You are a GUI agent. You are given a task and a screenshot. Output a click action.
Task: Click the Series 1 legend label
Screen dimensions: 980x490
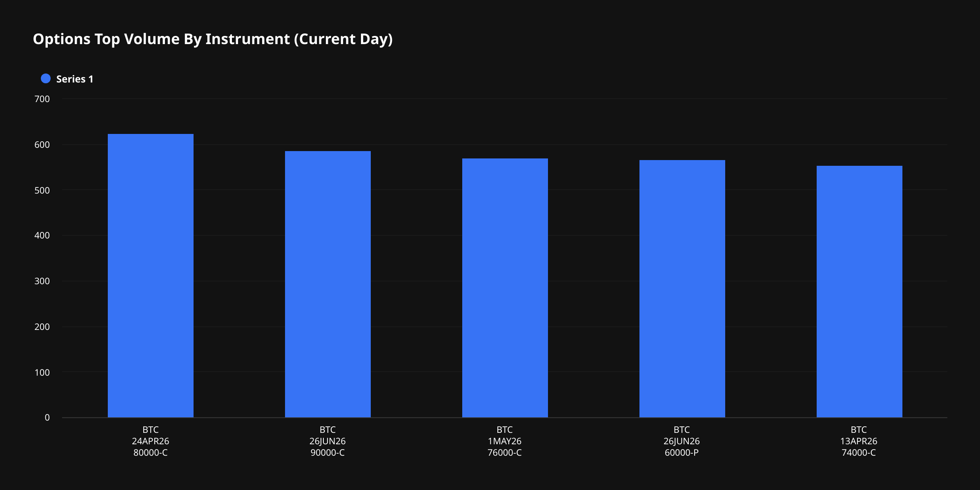[75, 79]
